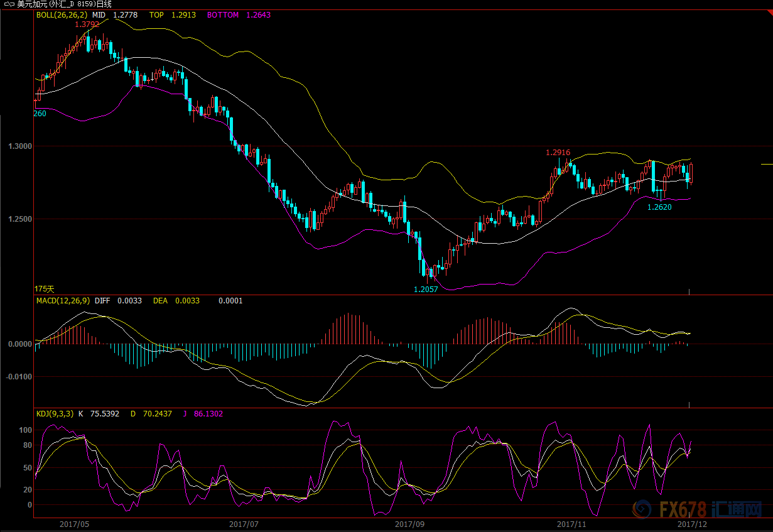
Task: Click the chain link icon beside chart title
Action: pos(9,4)
